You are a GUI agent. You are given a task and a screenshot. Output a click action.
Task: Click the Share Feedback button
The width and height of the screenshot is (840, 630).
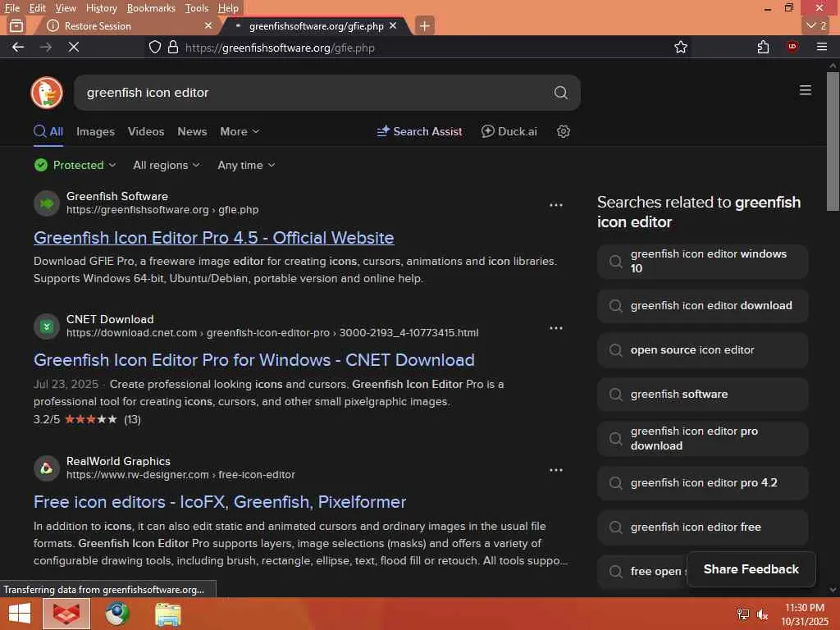click(751, 569)
